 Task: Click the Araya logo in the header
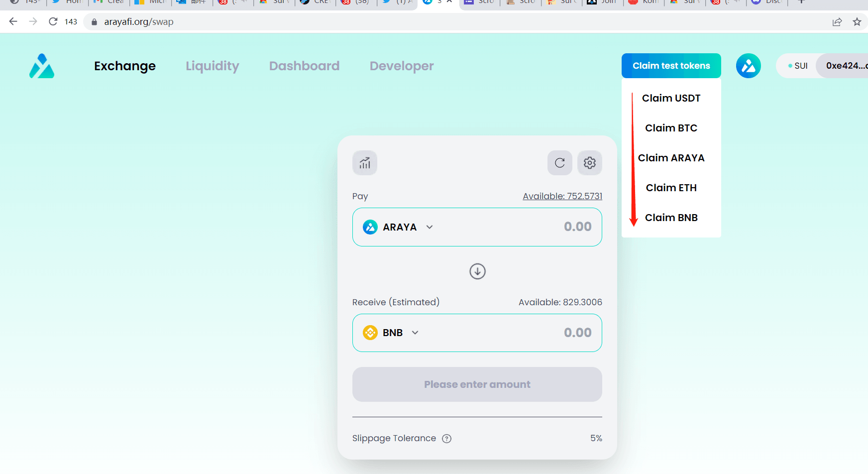point(42,66)
